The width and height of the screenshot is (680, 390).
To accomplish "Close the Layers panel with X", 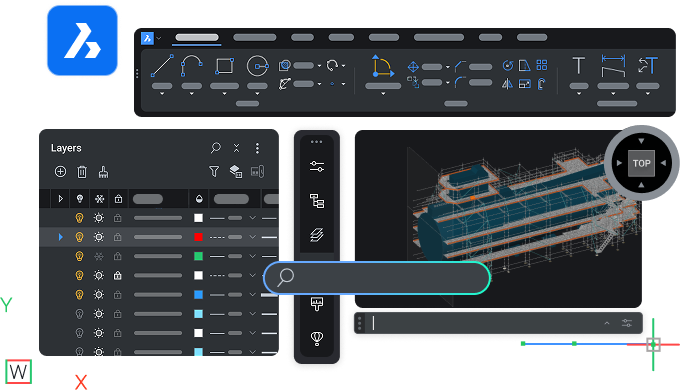I will [x=236, y=148].
